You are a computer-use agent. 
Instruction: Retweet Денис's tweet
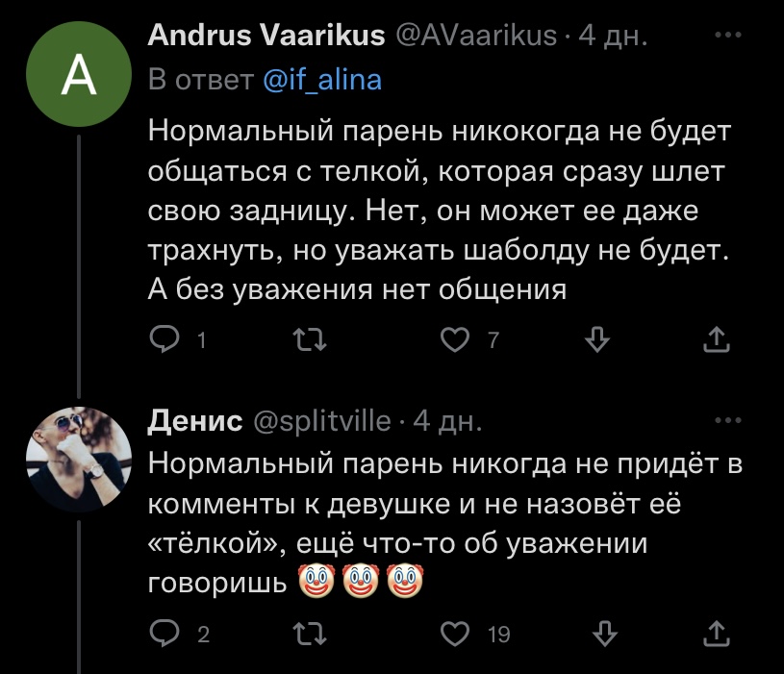tap(306, 633)
